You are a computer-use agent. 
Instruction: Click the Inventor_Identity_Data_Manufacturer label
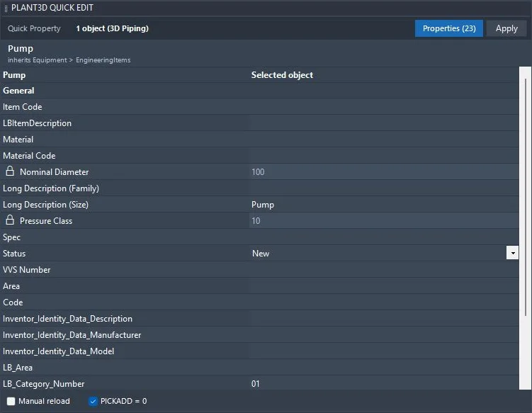(72, 335)
